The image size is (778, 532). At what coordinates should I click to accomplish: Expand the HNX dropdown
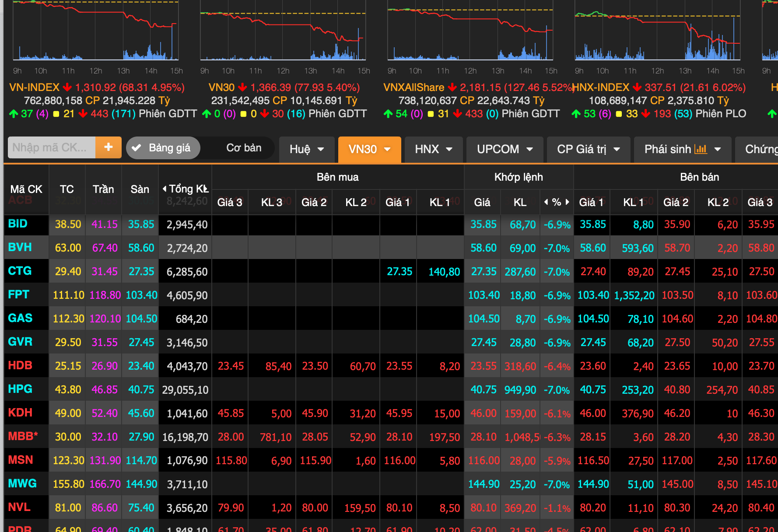433,149
